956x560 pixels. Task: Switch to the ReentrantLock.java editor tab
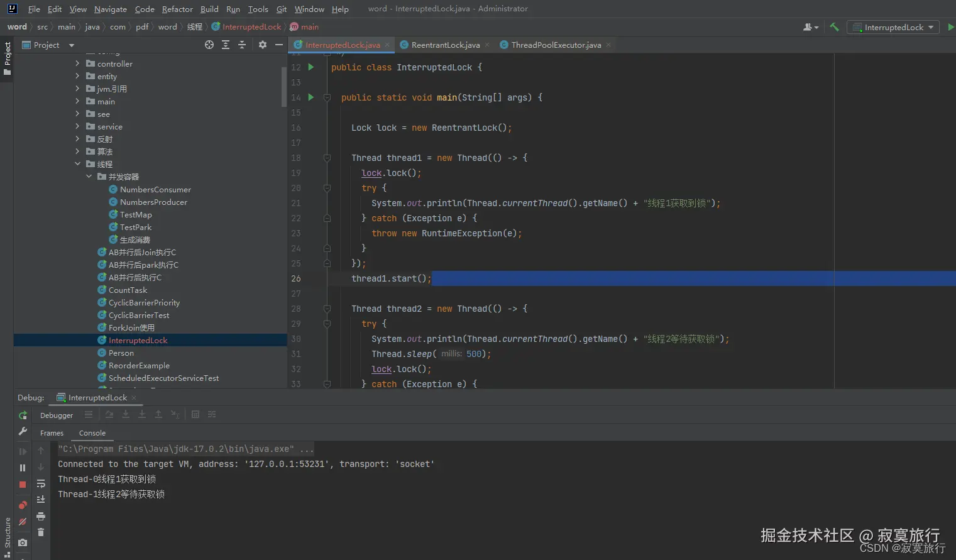coord(445,45)
